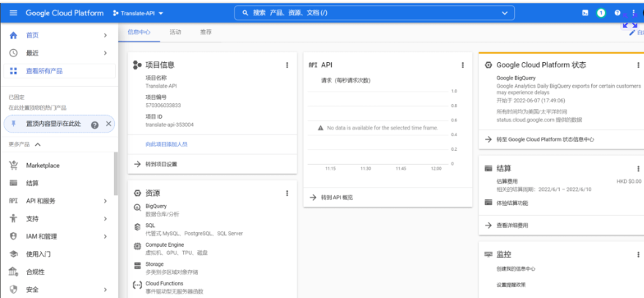Dismiss the 置顶内容显示在此处 hint
The height and width of the screenshot is (298, 644).
coord(108,124)
